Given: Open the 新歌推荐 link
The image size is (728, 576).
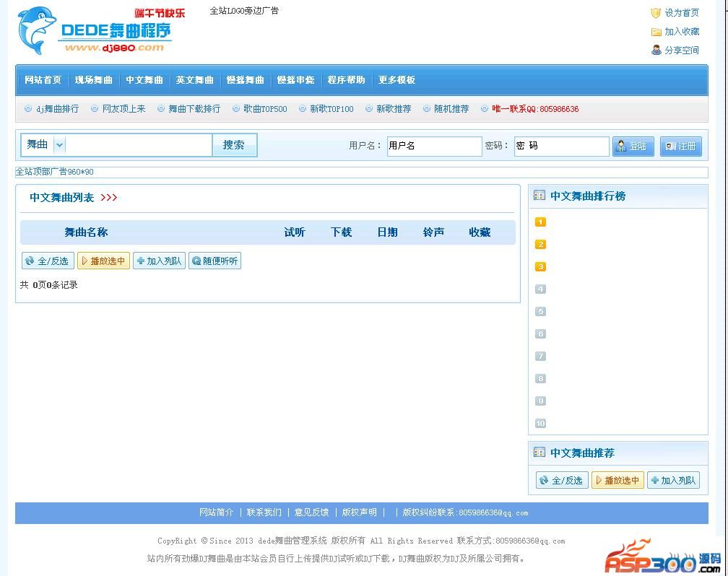Looking at the screenshot, I should point(394,108).
